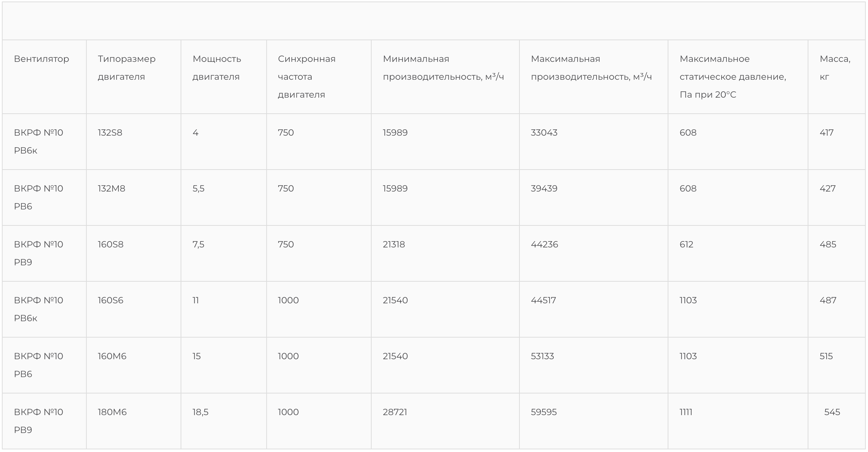Click the static pressure value "612"
This screenshot has width=868, height=452.
point(686,244)
